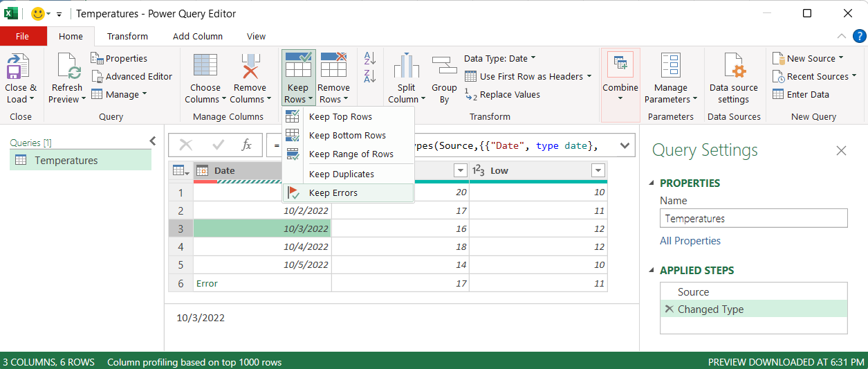This screenshot has height=369, width=868.
Task: Click the table corner menu icon
Action: [x=181, y=170]
